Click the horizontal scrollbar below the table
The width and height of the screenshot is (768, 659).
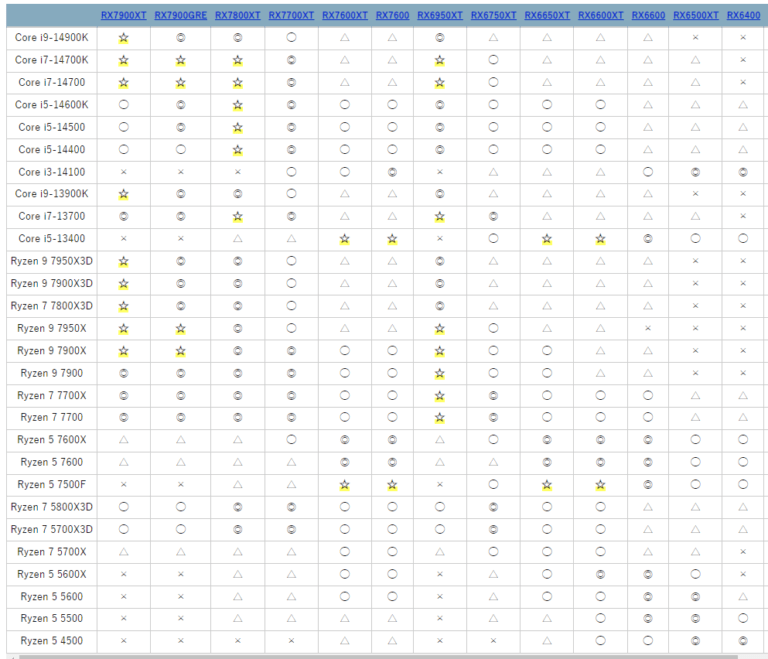click(378, 657)
